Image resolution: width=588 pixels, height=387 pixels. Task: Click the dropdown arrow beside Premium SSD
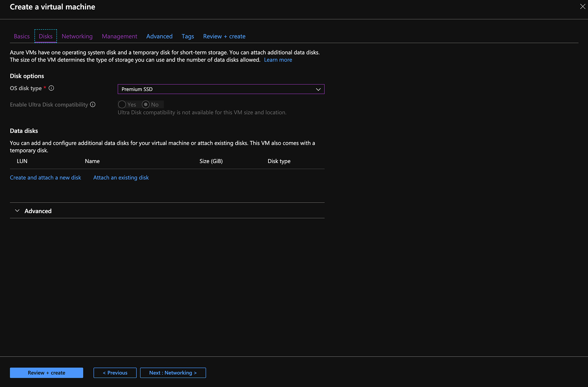[x=318, y=89]
